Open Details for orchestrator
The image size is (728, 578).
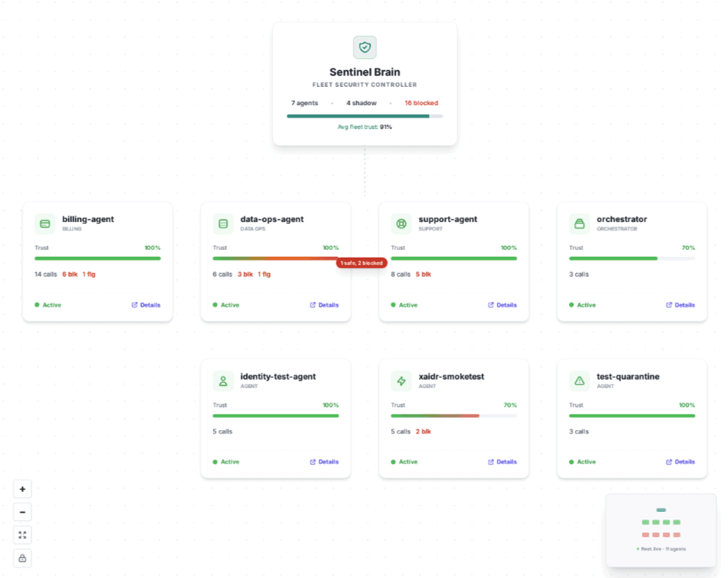[680, 305]
